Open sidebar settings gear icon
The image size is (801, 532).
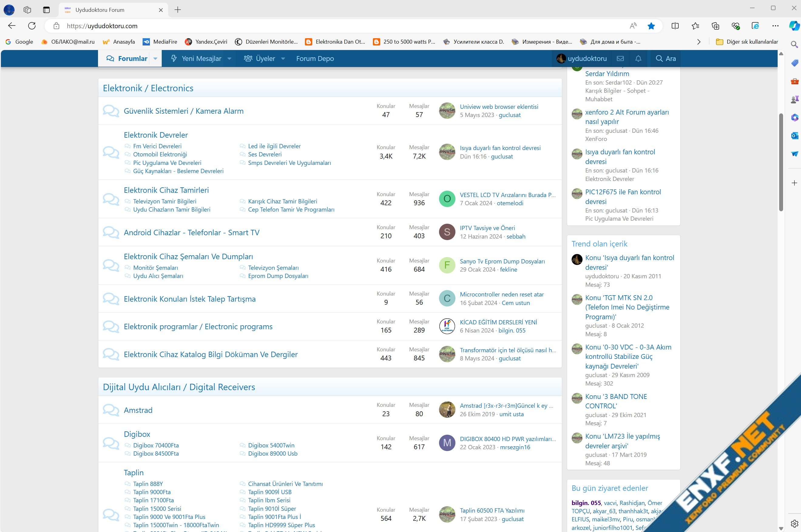[794, 524]
